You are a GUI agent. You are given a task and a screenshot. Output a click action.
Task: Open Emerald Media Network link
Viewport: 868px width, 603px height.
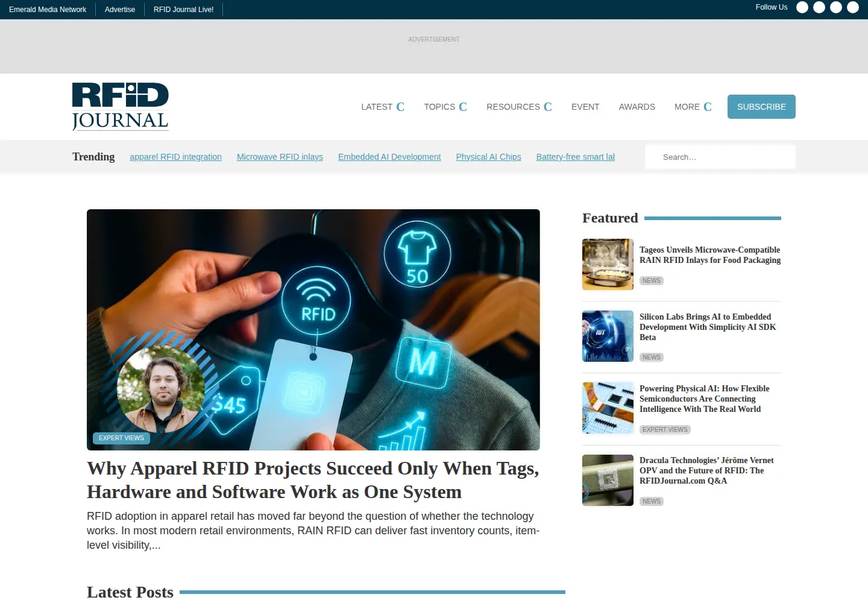pos(48,10)
